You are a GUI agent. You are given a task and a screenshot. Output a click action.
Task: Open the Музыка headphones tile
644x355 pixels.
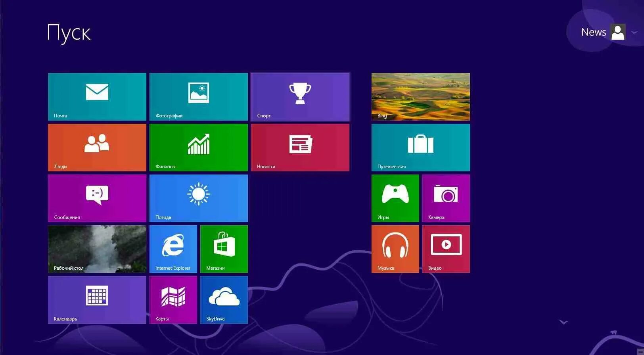click(x=395, y=249)
